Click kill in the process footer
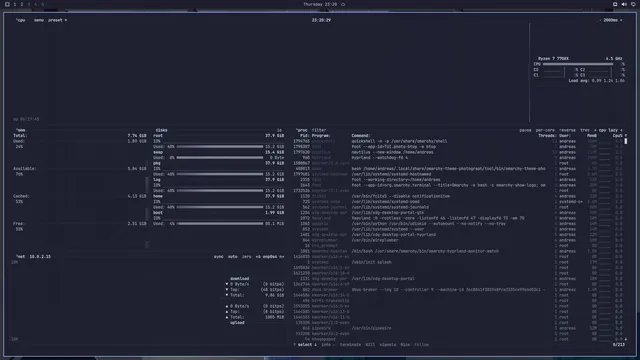The width and height of the screenshot is (640, 360). coord(370,344)
